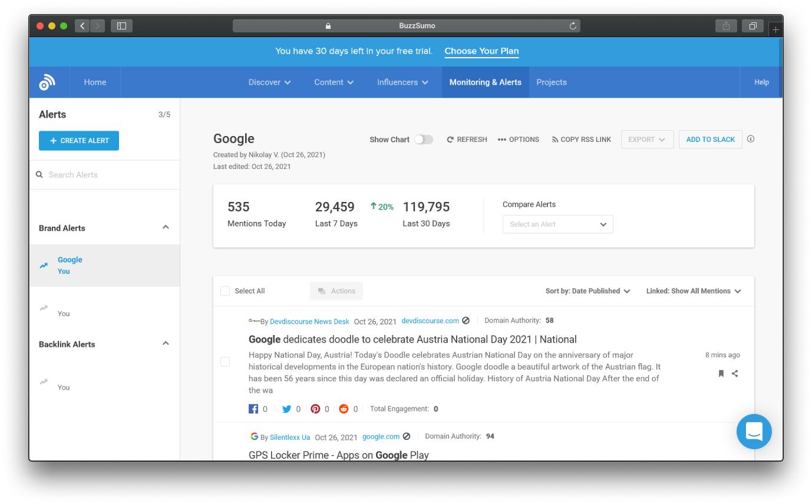Select the alert under Backlink Alerts
This screenshot has width=812, height=504.
click(105, 382)
